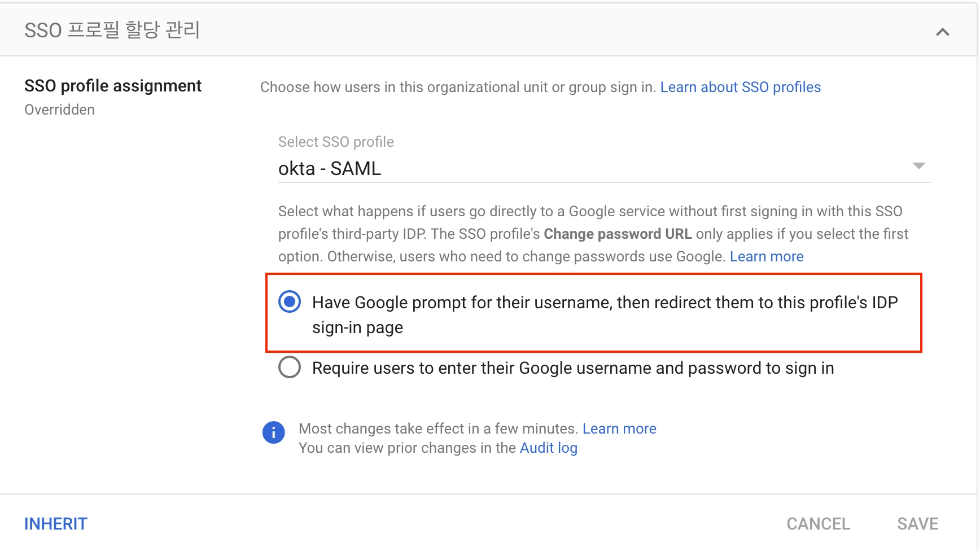The width and height of the screenshot is (980, 551).
Task: Click the Overridden status text
Action: (x=59, y=110)
